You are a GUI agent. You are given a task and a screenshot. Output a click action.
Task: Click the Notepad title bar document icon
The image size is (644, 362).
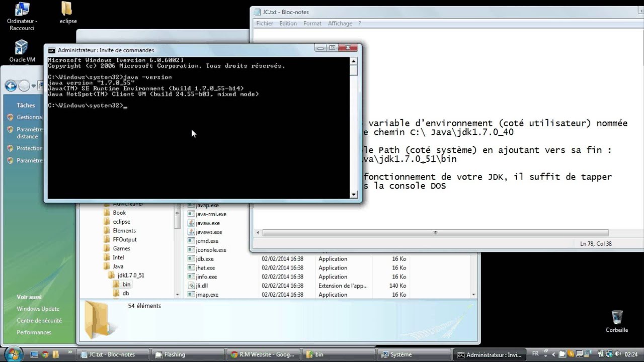[x=257, y=12]
